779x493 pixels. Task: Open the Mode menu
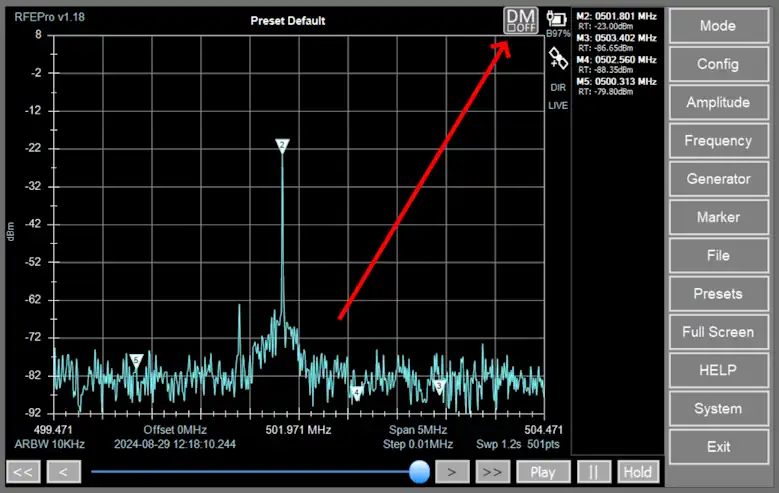click(718, 26)
